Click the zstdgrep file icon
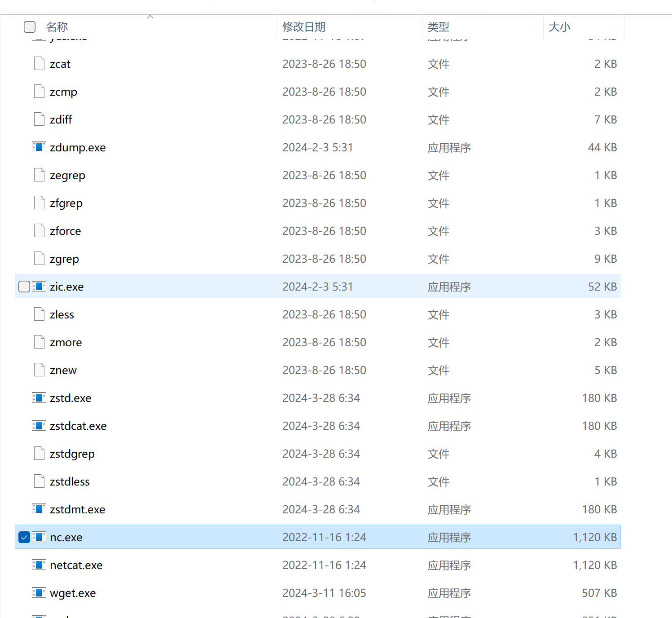The image size is (672, 618). (39, 454)
